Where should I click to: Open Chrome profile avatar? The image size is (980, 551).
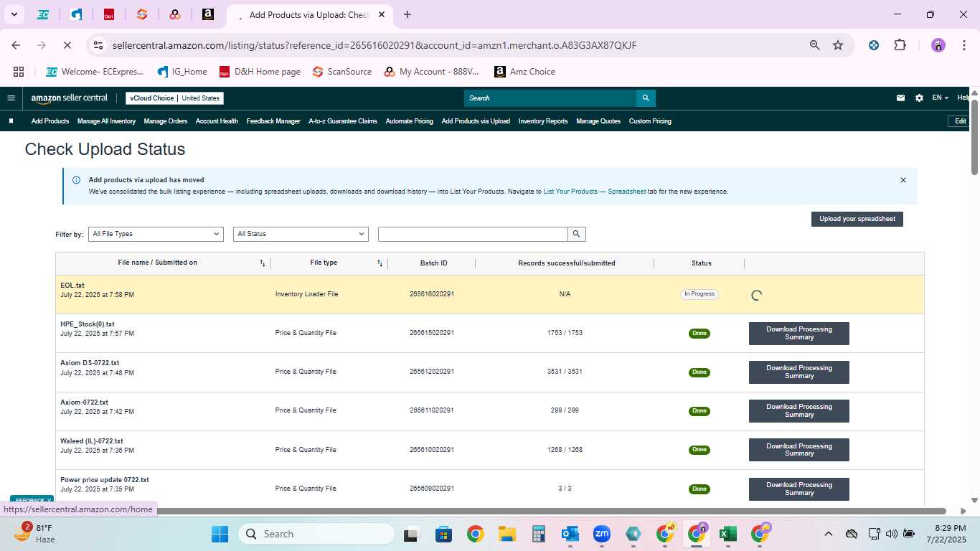click(938, 45)
